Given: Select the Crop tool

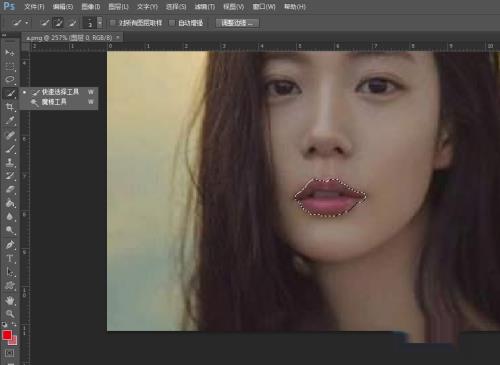Looking at the screenshot, I should click(x=10, y=107).
